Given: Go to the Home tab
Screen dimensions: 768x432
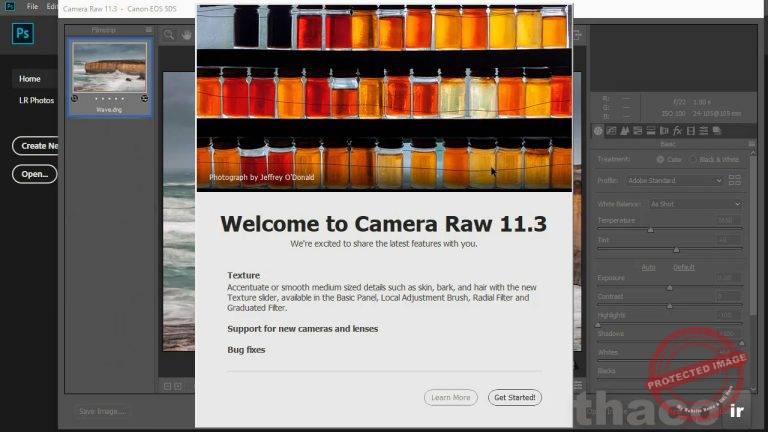Looking at the screenshot, I should 30,78.
